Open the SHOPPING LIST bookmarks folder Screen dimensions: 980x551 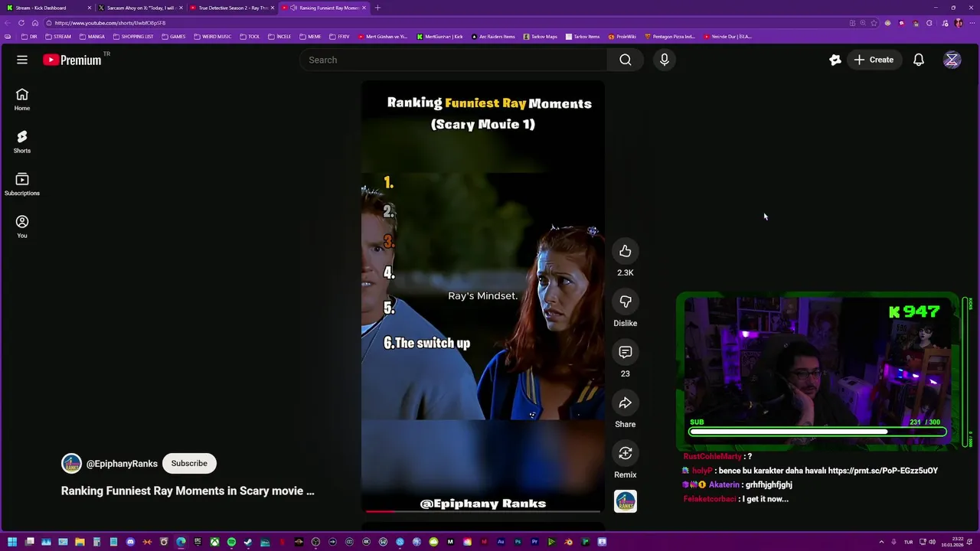tap(133, 37)
